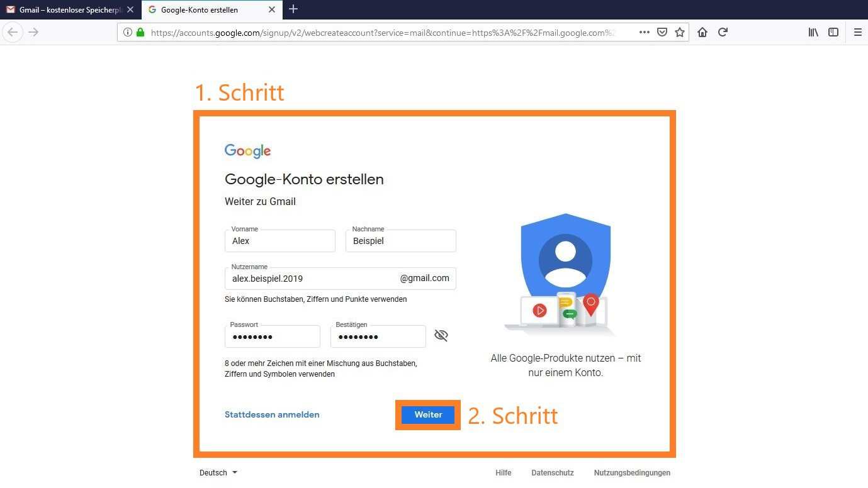Switch to the Gmail tab
Screen dimensions: 868x488
click(x=69, y=9)
